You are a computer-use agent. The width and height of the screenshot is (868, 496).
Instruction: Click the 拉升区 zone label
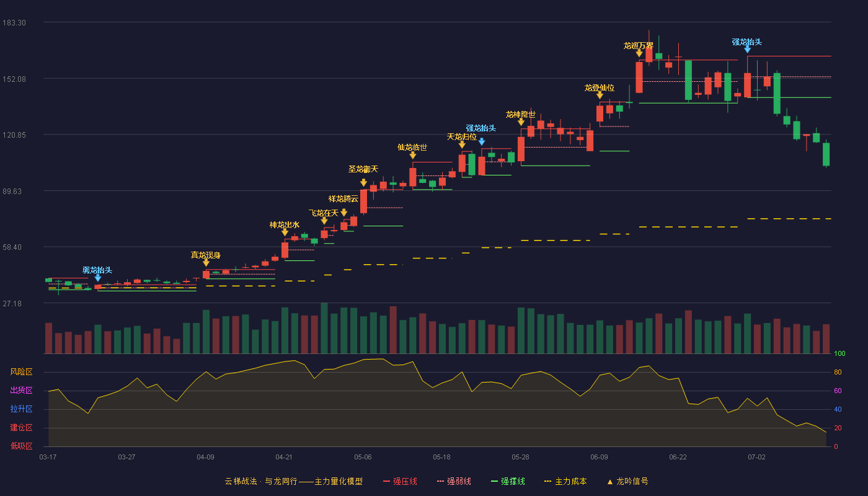(21, 409)
